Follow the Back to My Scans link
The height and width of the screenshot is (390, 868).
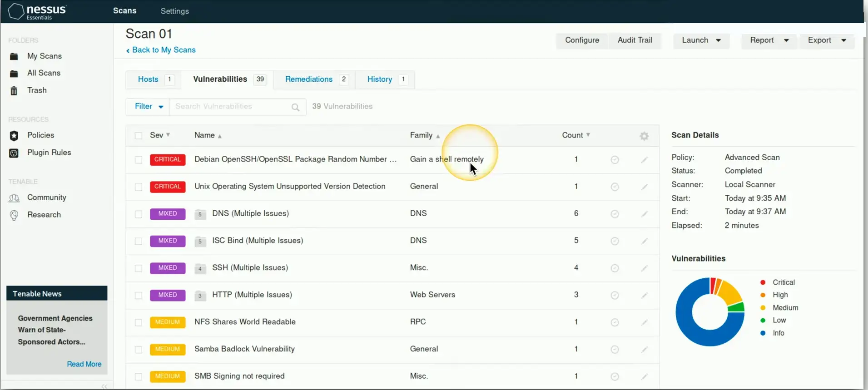(163, 50)
